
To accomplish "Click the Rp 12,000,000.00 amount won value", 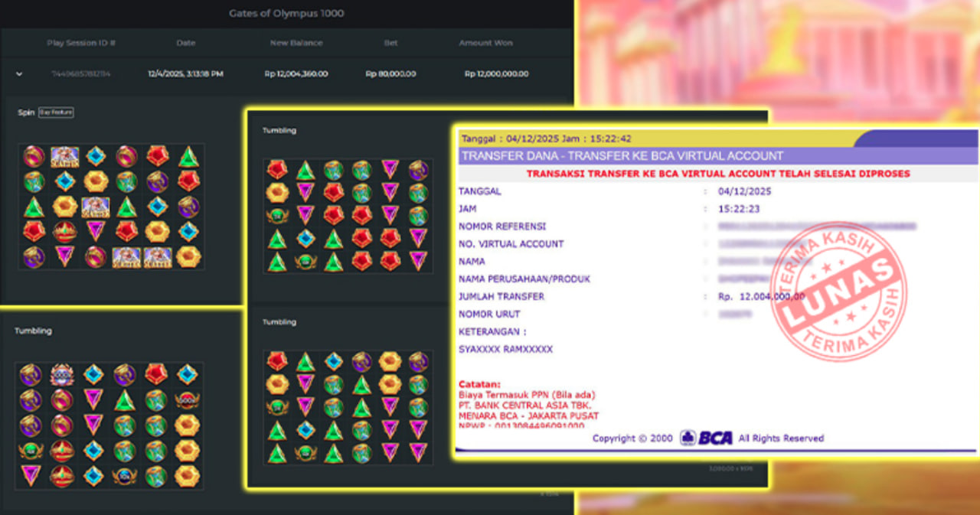I will click(496, 74).
